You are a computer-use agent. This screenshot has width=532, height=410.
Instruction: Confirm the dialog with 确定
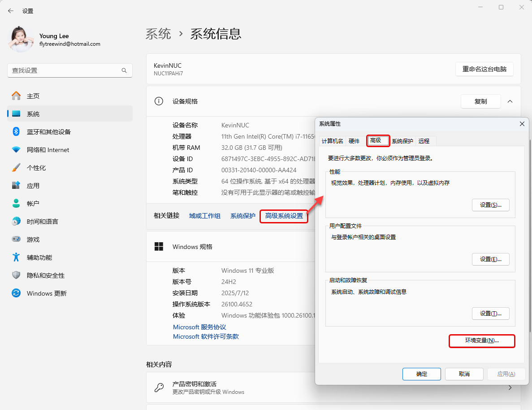tap(421, 374)
